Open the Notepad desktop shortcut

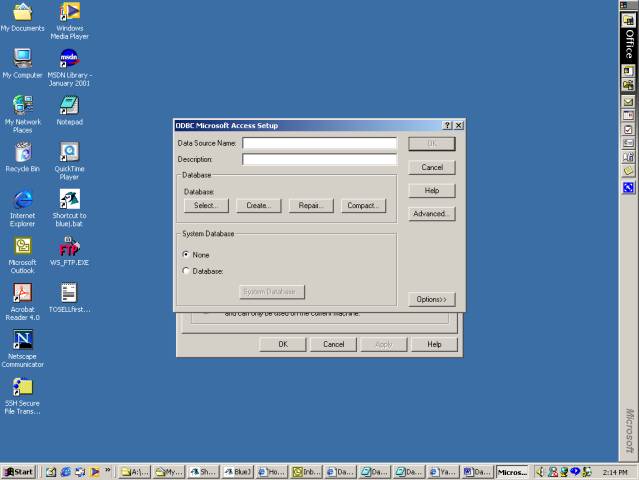70,110
